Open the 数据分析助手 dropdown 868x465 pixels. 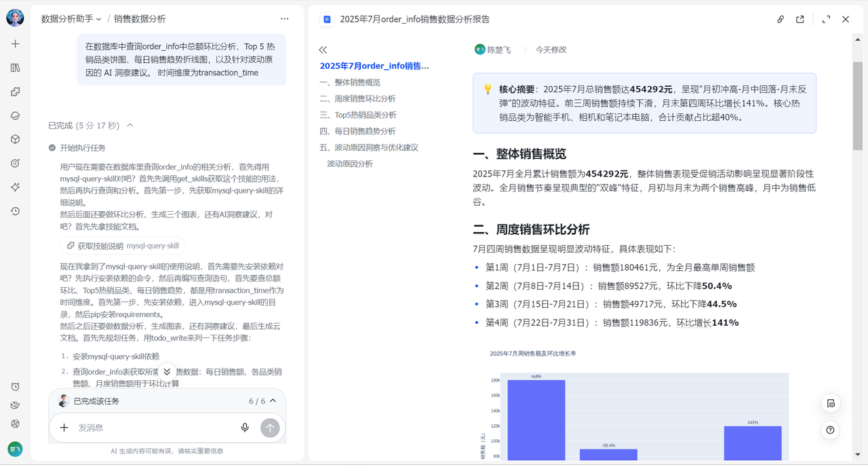point(71,19)
